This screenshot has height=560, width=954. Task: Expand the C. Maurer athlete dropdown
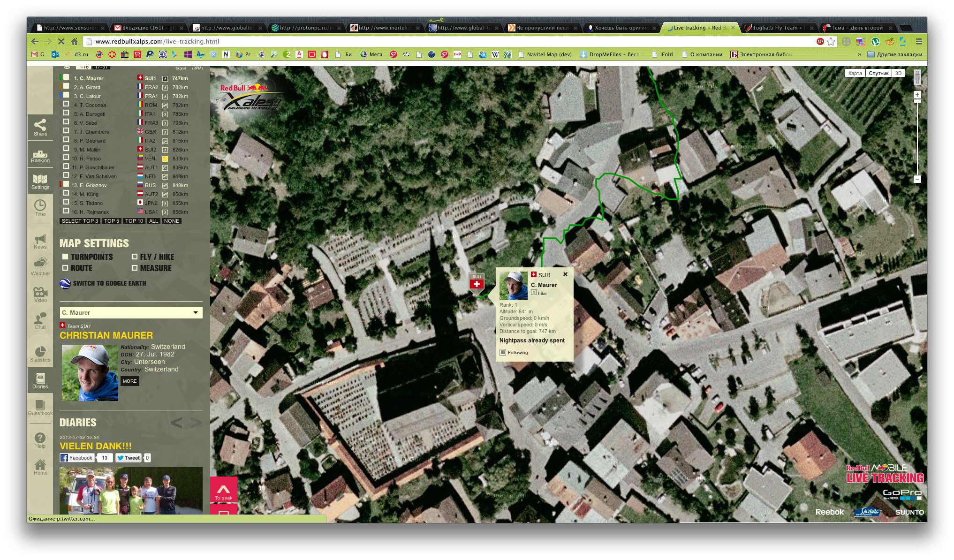196,312
